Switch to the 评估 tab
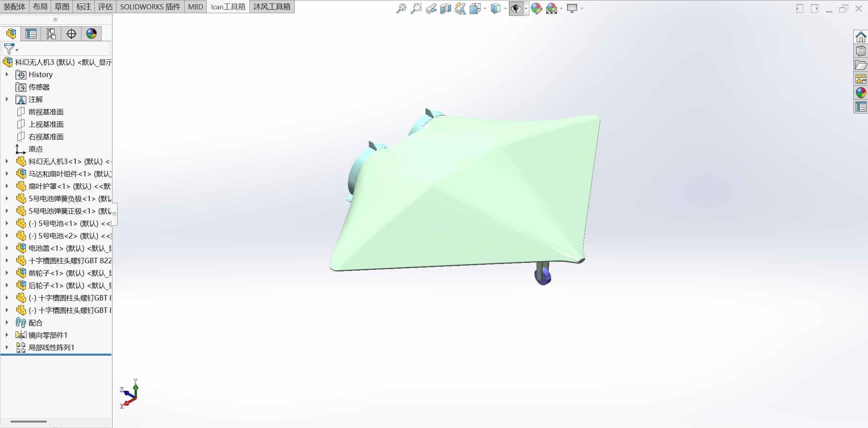The width and height of the screenshot is (868, 428). coord(105,7)
